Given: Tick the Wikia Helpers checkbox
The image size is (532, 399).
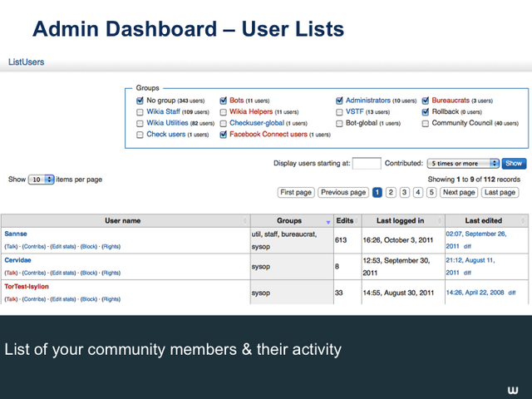Looking at the screenshot, I should tap(223, 112).
